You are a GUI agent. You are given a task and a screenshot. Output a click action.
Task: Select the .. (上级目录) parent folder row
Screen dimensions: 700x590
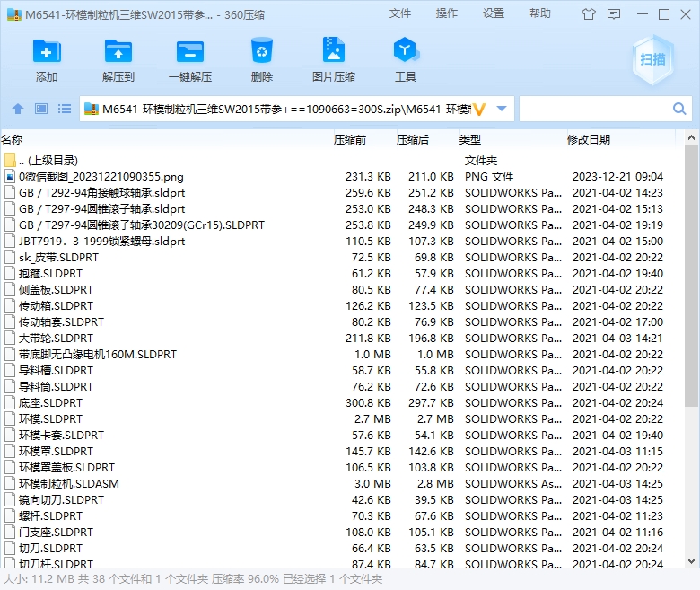(342, 161)
